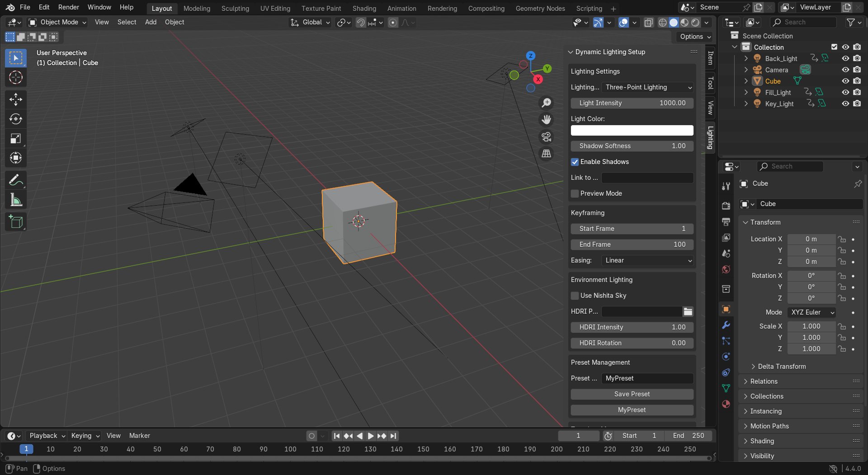Click the MyPreset load button
Image resolution: width=868 pixels, height=475 pixels.
(632, 410)
